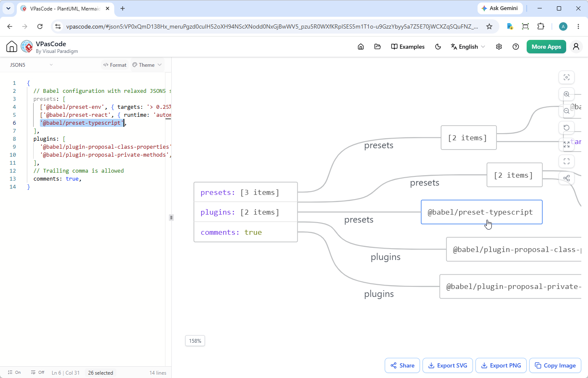The image size is (588, 378).
Task: Click the site info icon in address bar
Action: pyautogui.click(x=58, y=26)
